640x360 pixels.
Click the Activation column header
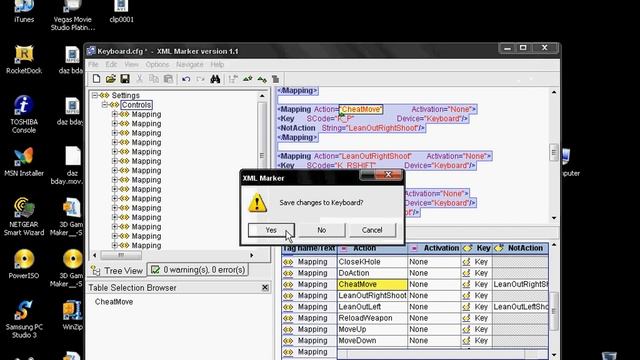pyautogui.click(x=435, y=248)
